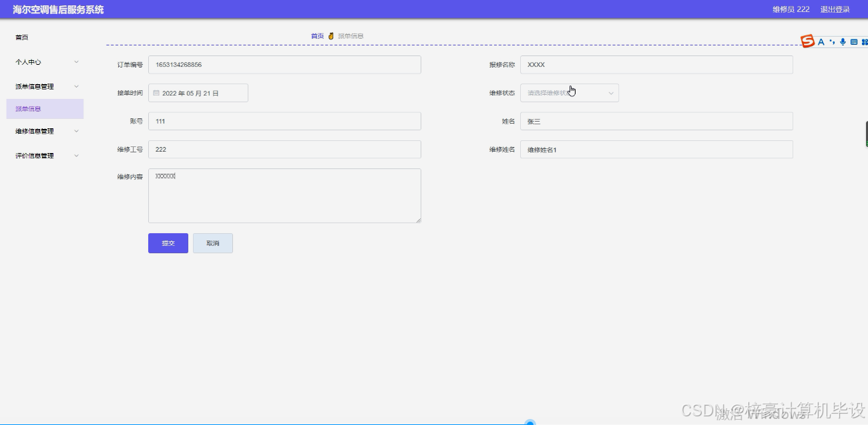This screenshot has height=425, width=868.
Task: Open the 接单时间 date picker field
Action: [x=198, y=93]
